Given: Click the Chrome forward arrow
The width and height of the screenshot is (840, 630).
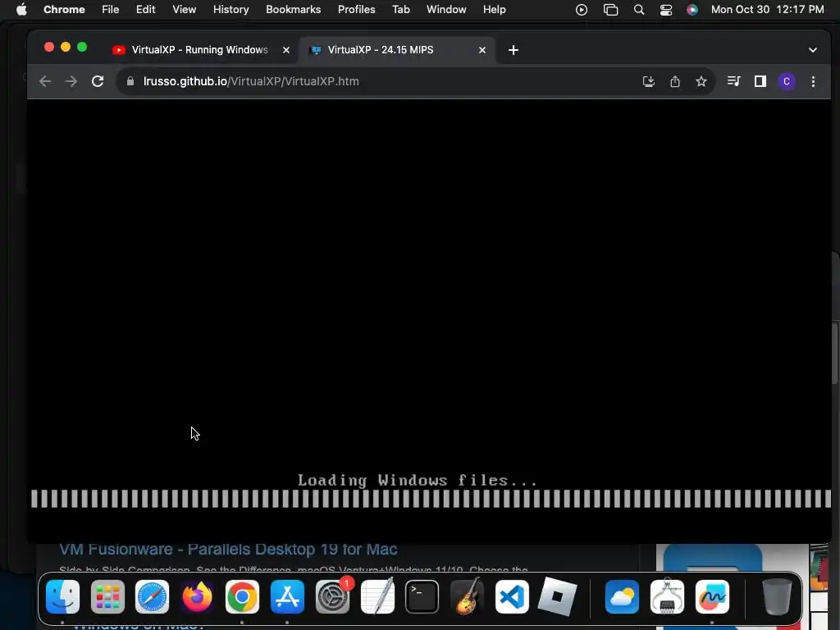Looking at the screenshot, I should tap(71, 81).
